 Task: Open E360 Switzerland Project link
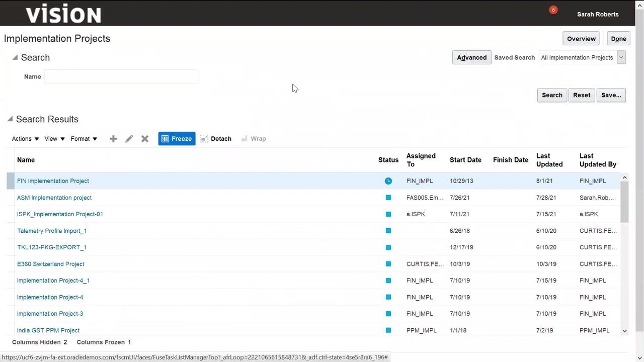click(50, 264)
